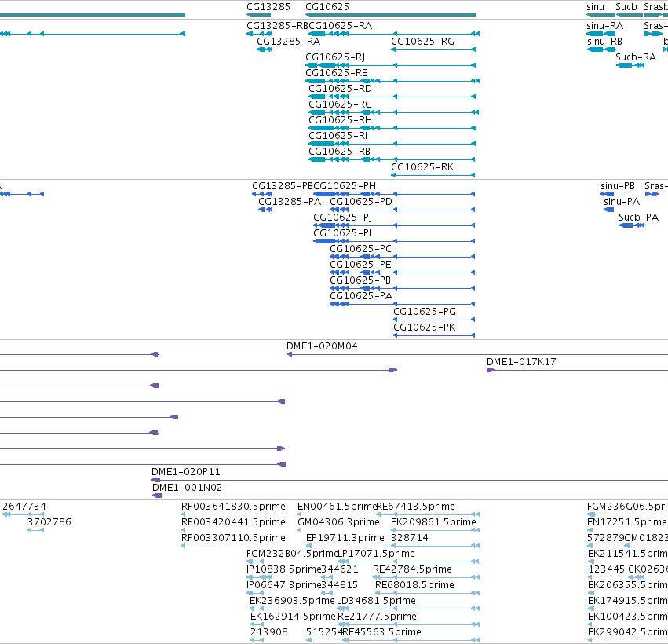Click transcript label CG10625-RE
Viewport: 668px width, 644px height.
(337, 73)
